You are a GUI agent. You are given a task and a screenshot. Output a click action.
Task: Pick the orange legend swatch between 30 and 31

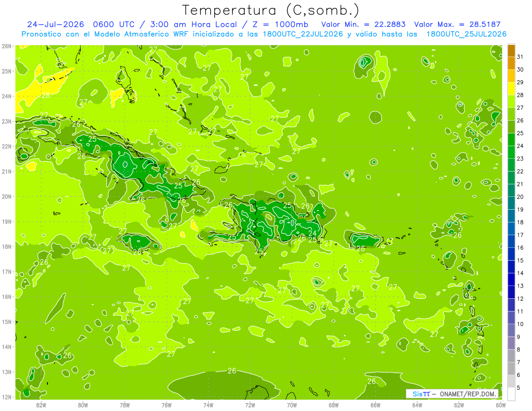coord(511,63)
